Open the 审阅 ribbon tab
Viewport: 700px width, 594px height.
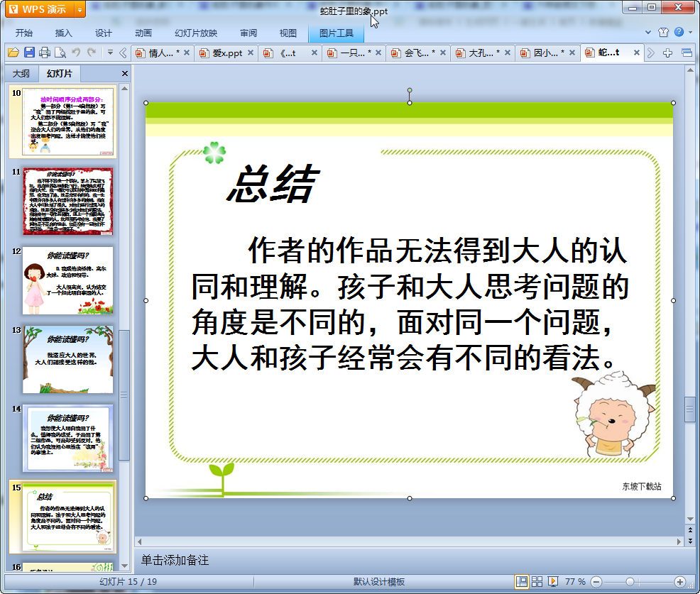248,33
